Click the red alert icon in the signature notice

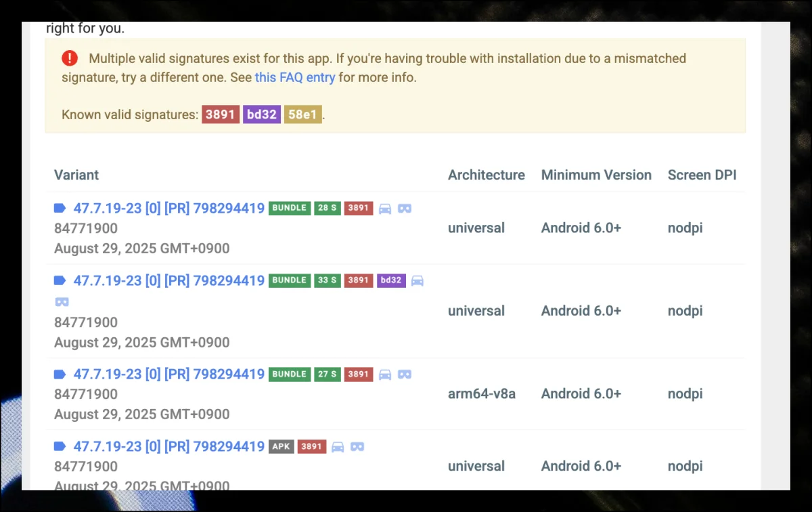point(70,58)
